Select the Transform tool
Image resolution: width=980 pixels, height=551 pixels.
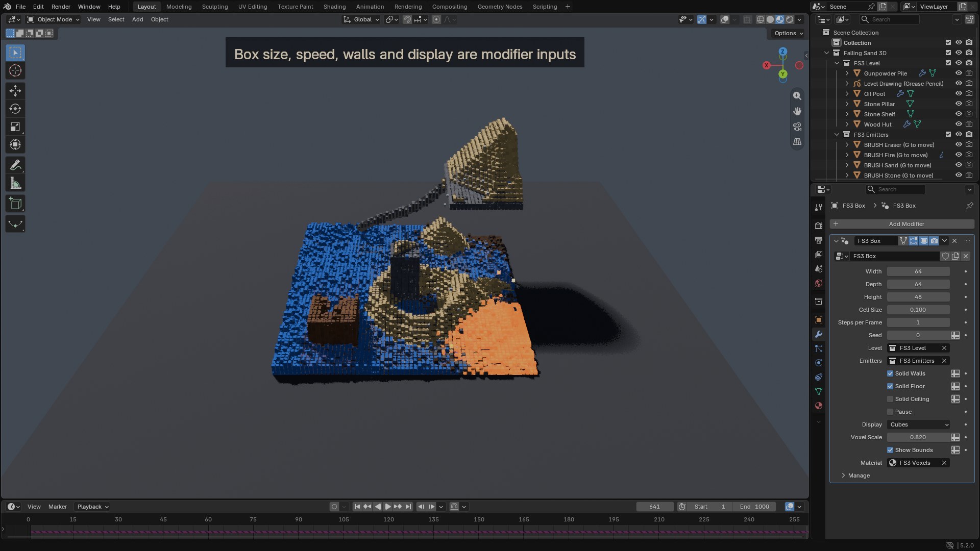pyautogui.click(x=15, y=144)
